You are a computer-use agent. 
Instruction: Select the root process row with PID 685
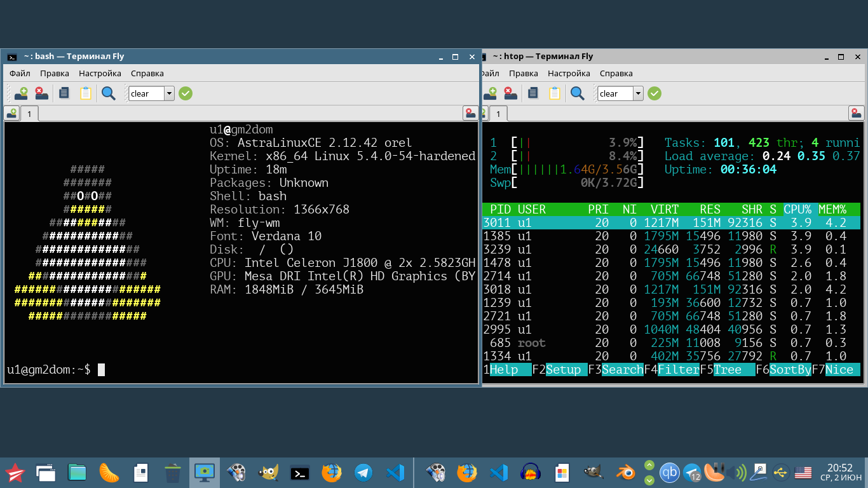(x=672, y=343)
